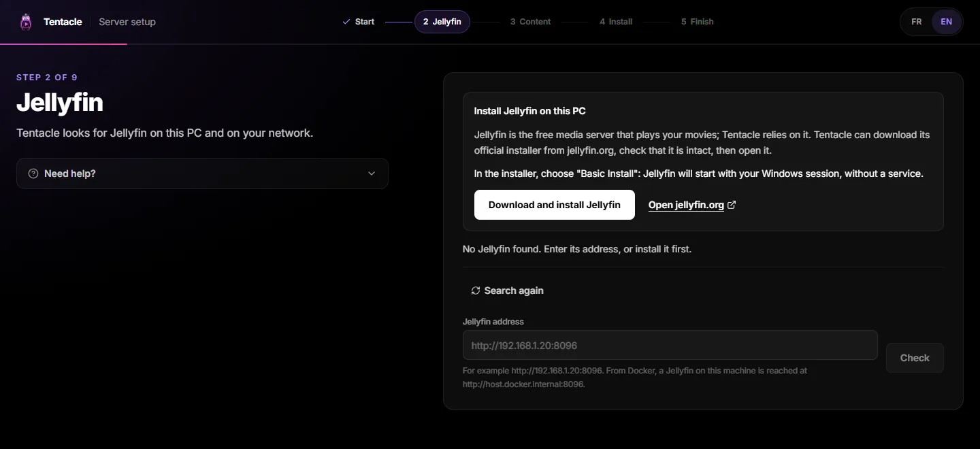The width and height of the screenshot is (980, 449).
Task: Click the "No Jellyfin found" status message
Action: tap(577, 249)
